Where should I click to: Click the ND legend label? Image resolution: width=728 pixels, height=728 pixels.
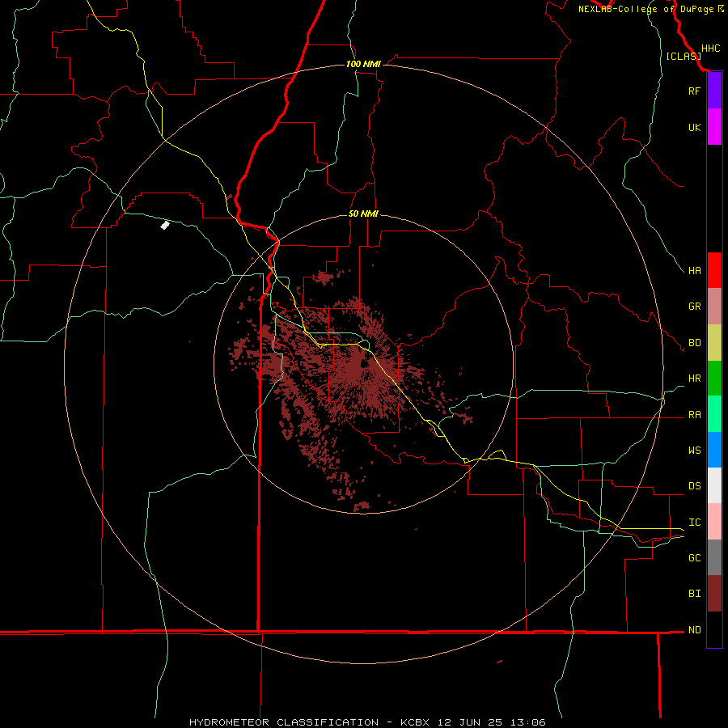(695, 630)
